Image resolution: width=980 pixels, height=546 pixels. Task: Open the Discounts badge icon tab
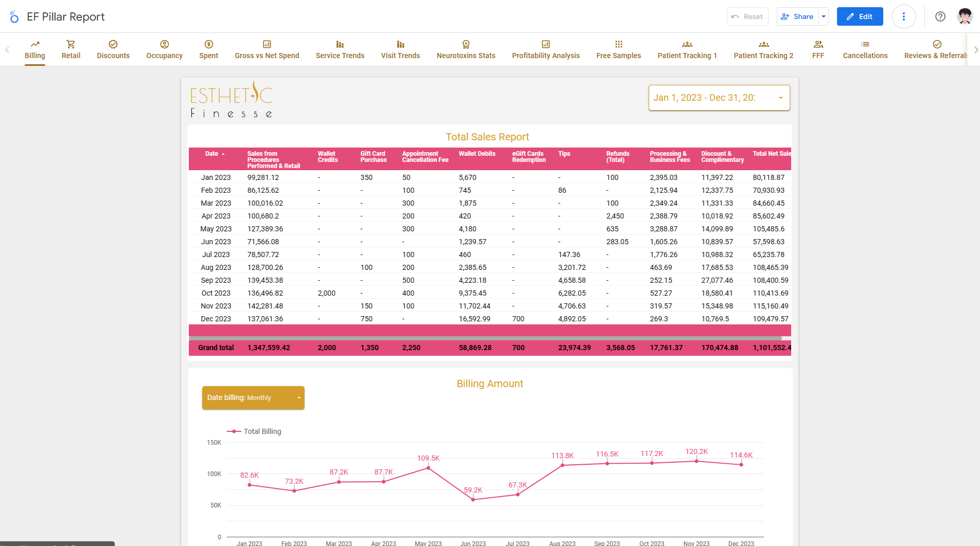click(113, 44)
